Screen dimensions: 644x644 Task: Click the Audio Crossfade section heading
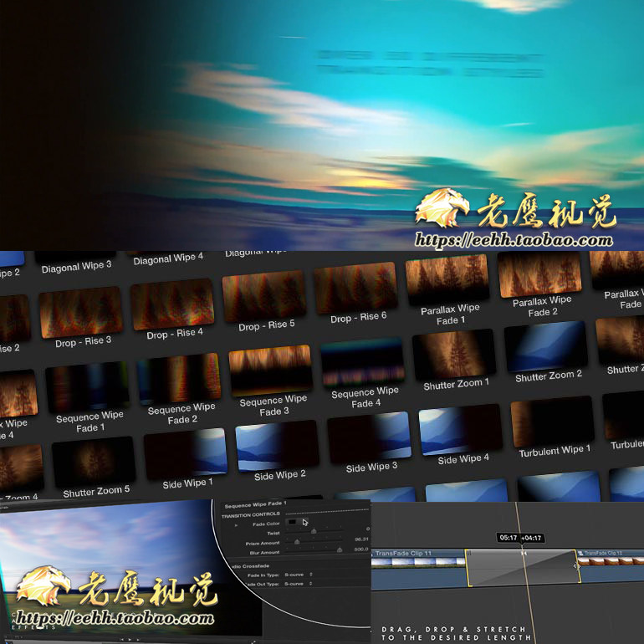pos(251,566)
